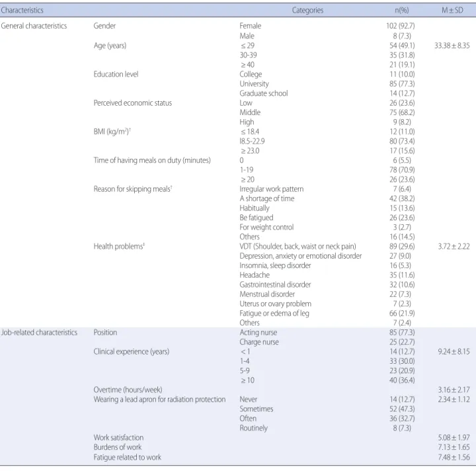
Task: Click the value '40 (36.4)'
Action: (x=402, y=380)
